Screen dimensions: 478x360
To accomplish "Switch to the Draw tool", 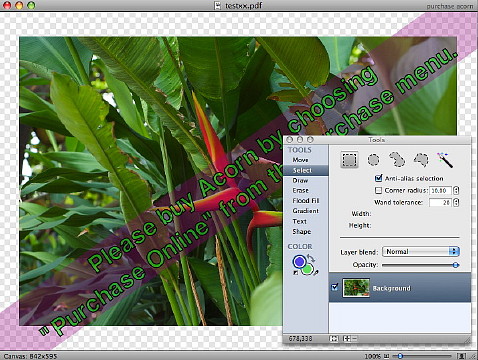I will click(300, 181).
